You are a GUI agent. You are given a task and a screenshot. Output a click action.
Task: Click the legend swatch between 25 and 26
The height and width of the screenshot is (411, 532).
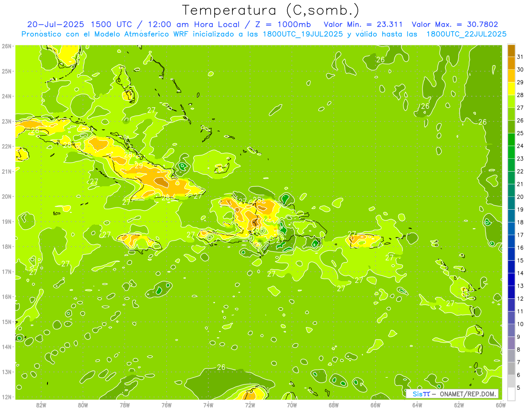click(511, 127)
